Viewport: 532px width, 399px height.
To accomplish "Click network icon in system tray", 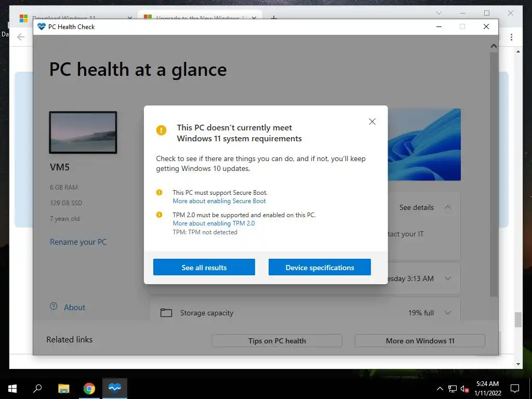I will tap(453, 389).
